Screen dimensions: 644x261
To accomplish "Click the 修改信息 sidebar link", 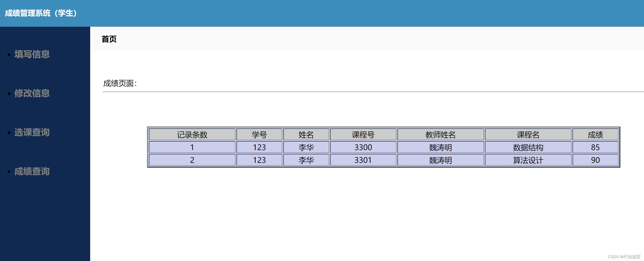I will click(32, 93).
